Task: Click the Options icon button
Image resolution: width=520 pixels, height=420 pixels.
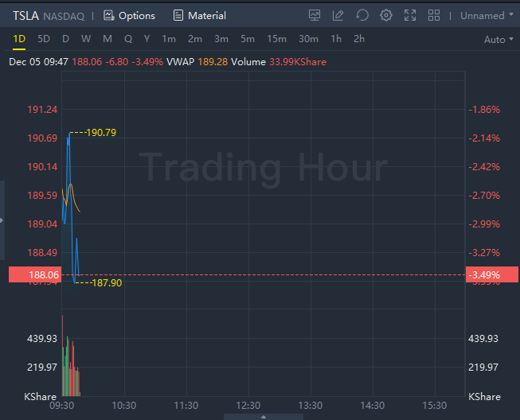Action: coord(129,16)
